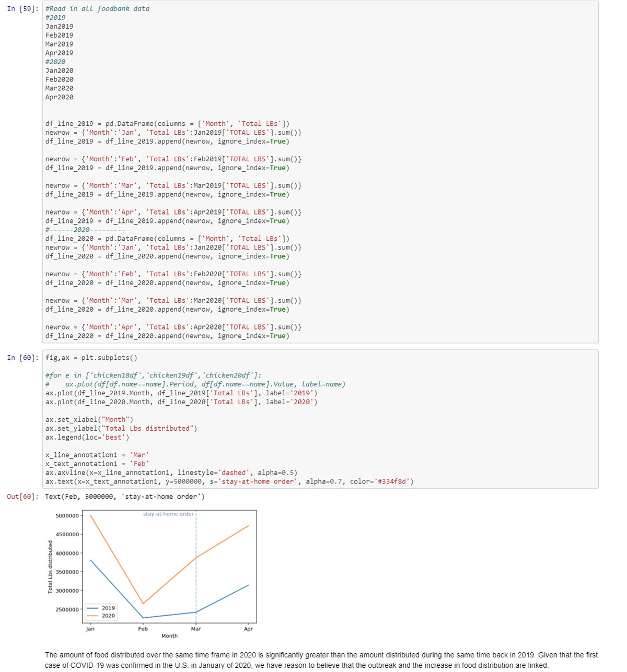Select the Mar2019 line in the code
The image size is (627, 672).
coord(60,44)
